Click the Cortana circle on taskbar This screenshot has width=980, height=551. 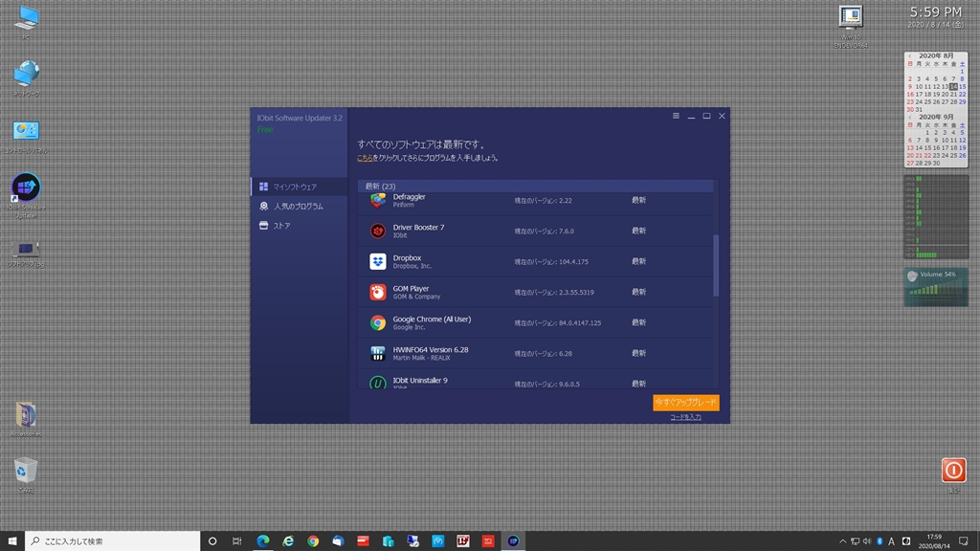point(212,541)
